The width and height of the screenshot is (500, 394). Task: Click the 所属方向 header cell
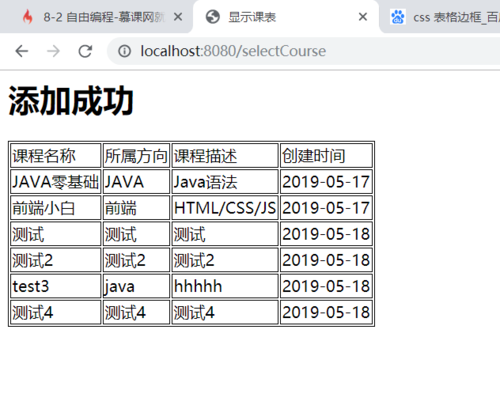tap(136, 155)
